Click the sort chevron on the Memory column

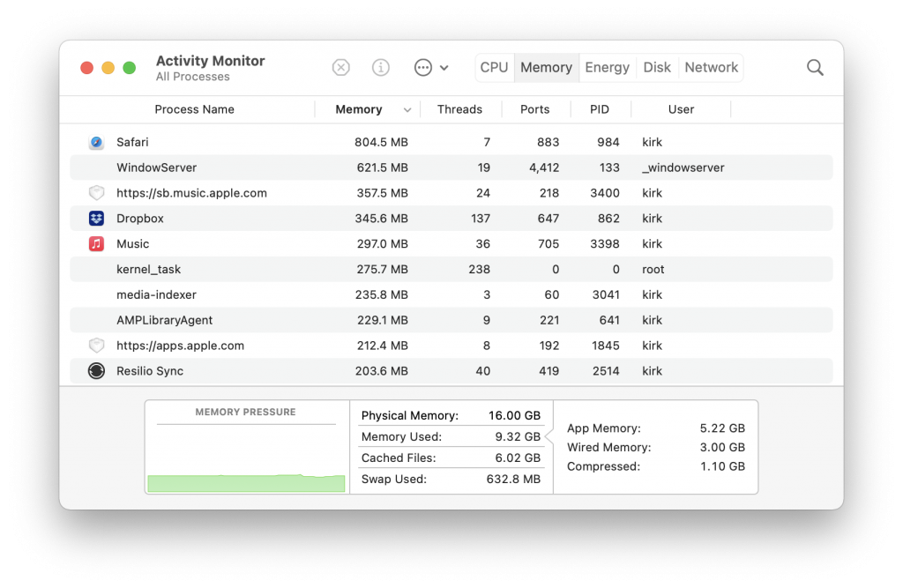tap(407, 109)
